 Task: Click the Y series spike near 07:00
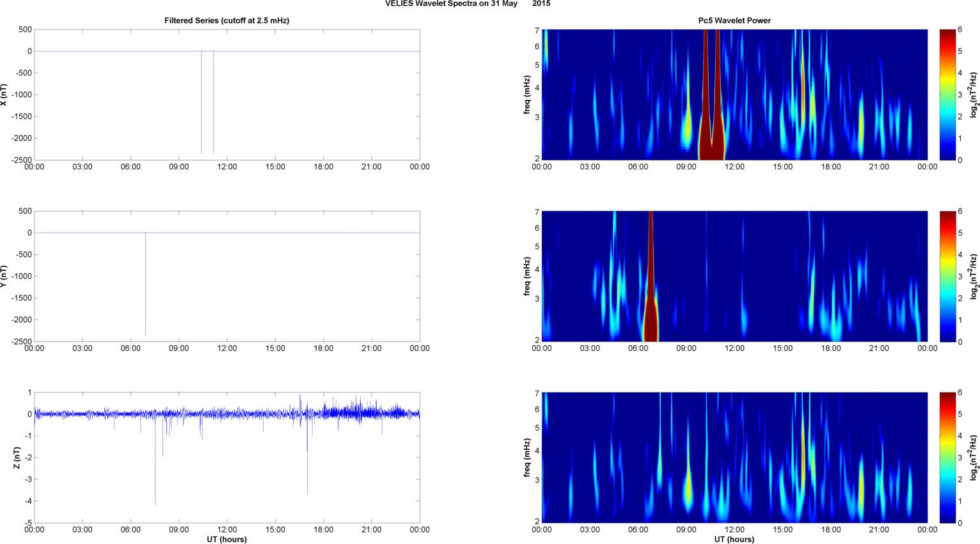[145, 284]
